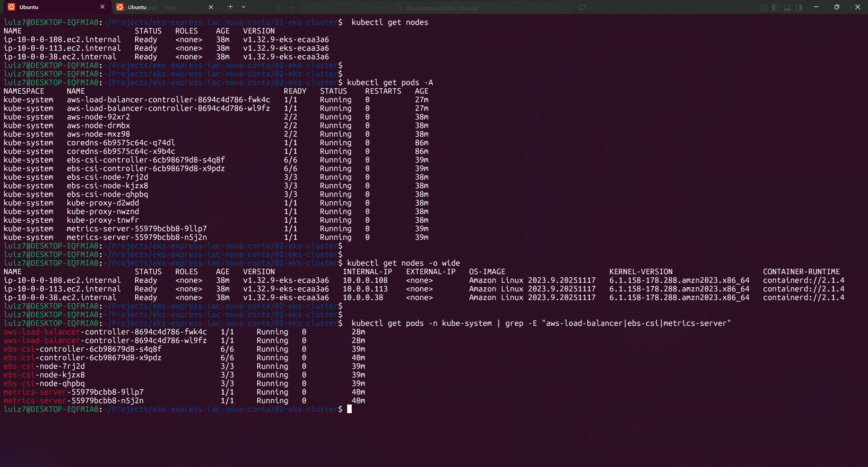Open the faint Help menu

170,8
